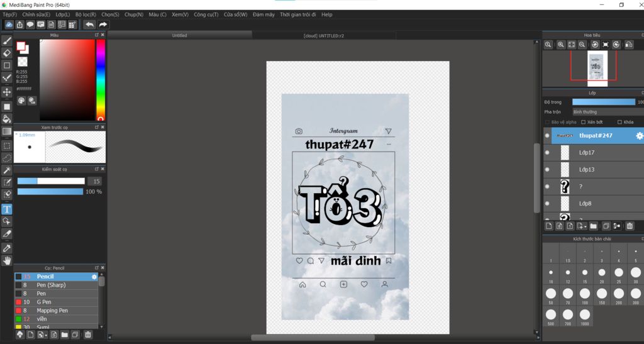Viewport: 644px width, 344px height.
Task: Enable the Xén bớt clipping checkbox
Action: coord(583,123)
